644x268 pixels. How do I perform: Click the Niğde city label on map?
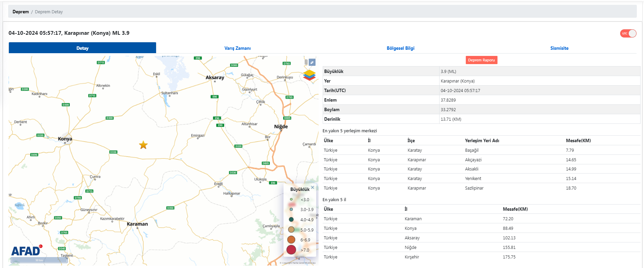[281, 126]
